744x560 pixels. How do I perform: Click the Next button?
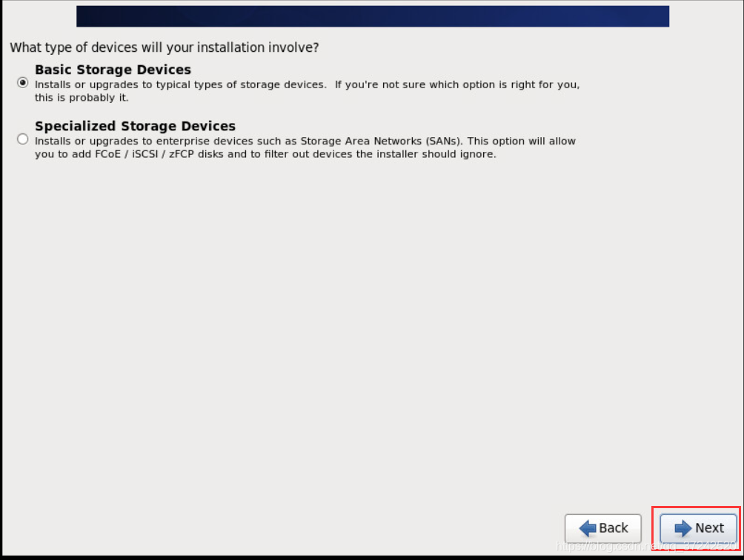[x=699, y=527]
